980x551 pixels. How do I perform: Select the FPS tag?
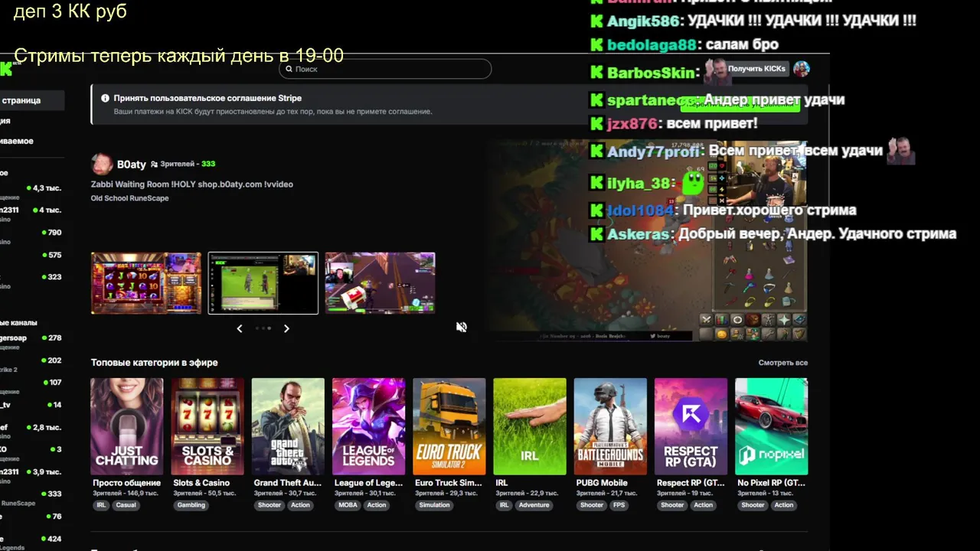pos(619,505)
